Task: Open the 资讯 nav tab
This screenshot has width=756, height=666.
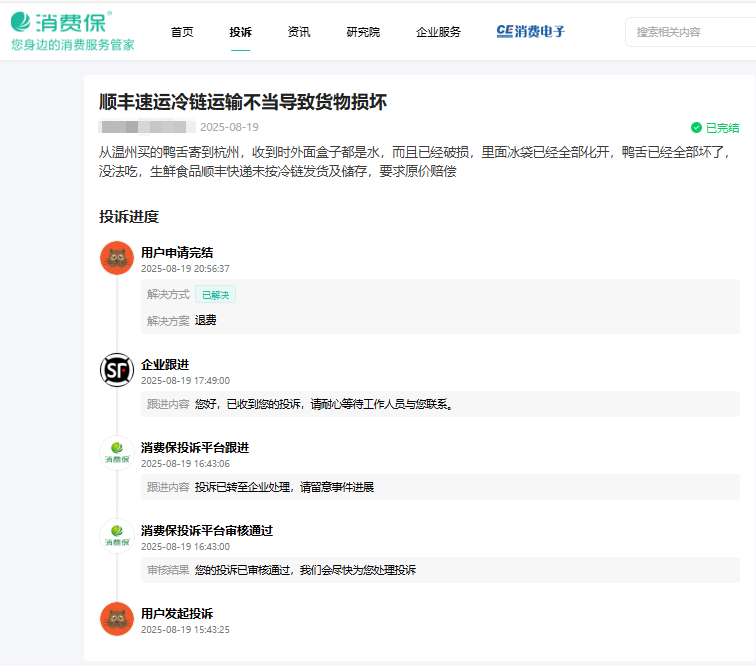Action: 299,32
